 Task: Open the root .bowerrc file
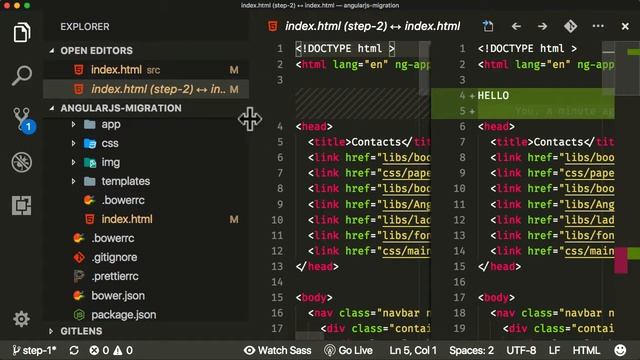click(x=146, y=238)
